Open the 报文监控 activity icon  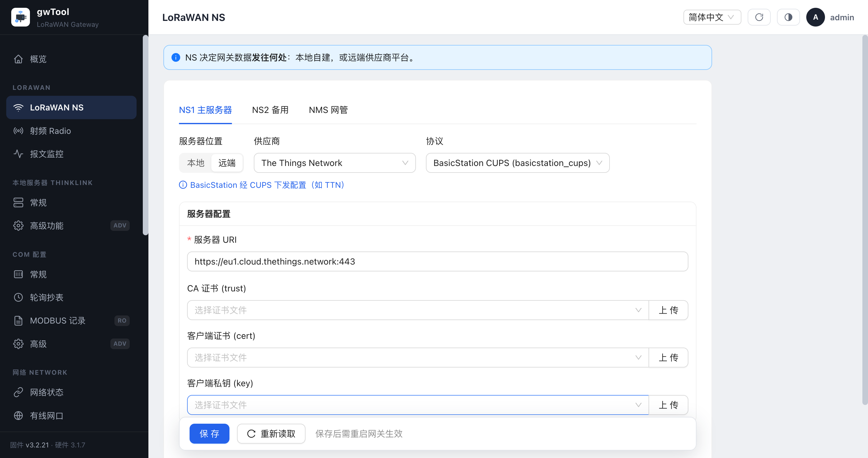[18, 154]
